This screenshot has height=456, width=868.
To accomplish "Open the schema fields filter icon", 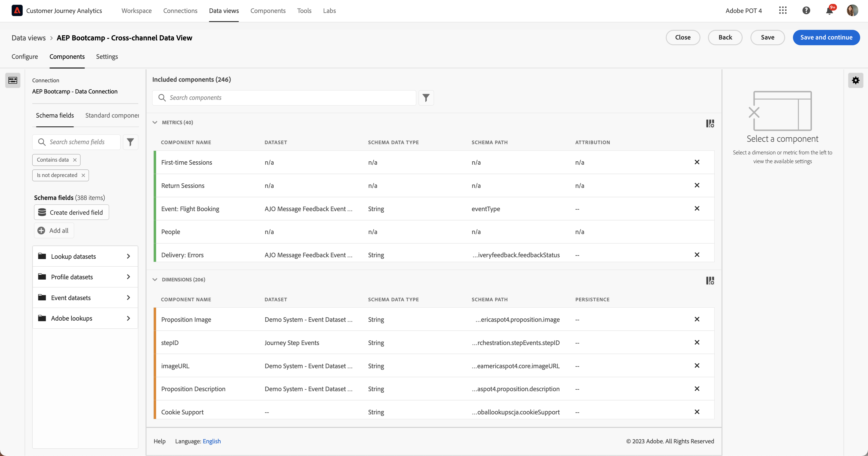I will click(x=131, y=142).
